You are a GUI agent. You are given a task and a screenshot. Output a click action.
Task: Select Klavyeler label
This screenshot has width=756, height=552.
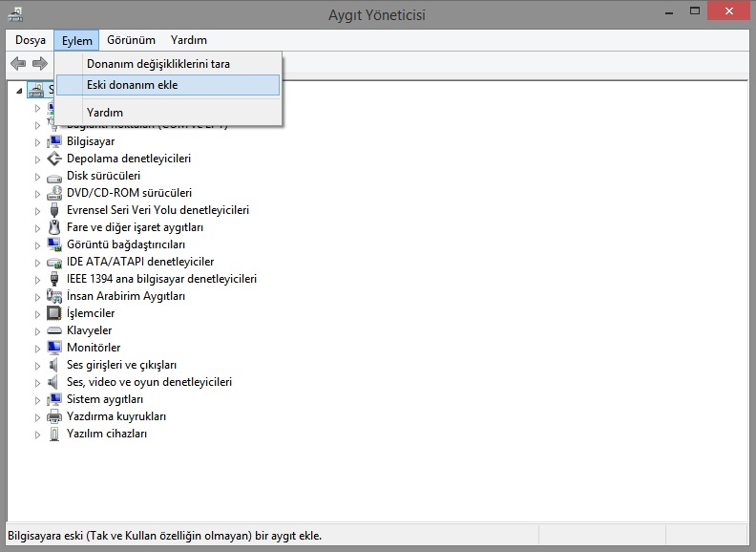pyautogui.click(x=89, y=330)
